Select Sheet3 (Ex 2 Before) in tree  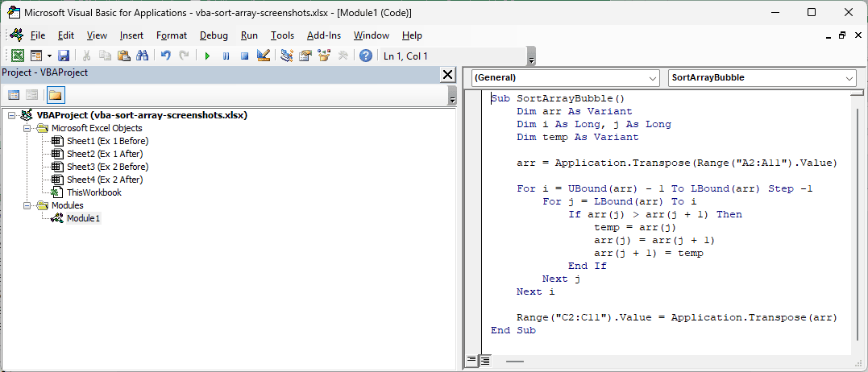[x=107, y=167]
